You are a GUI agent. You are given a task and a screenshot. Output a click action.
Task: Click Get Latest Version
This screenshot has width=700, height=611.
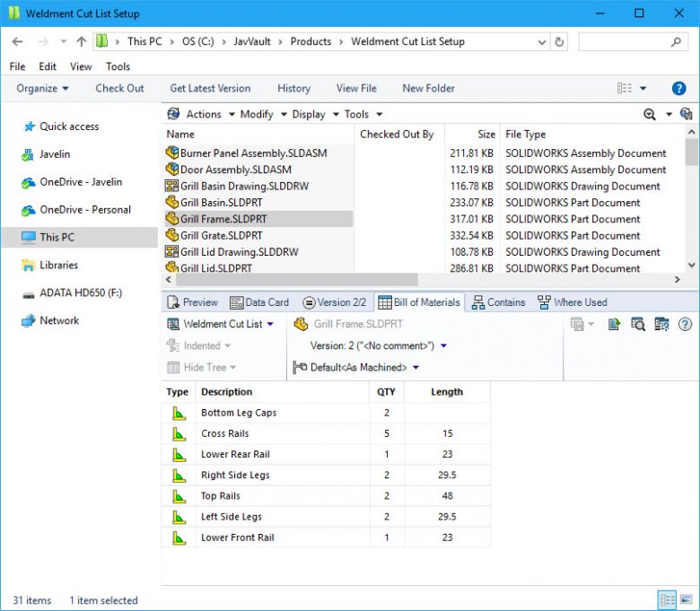pyautogui.click(x=210, y=88)
